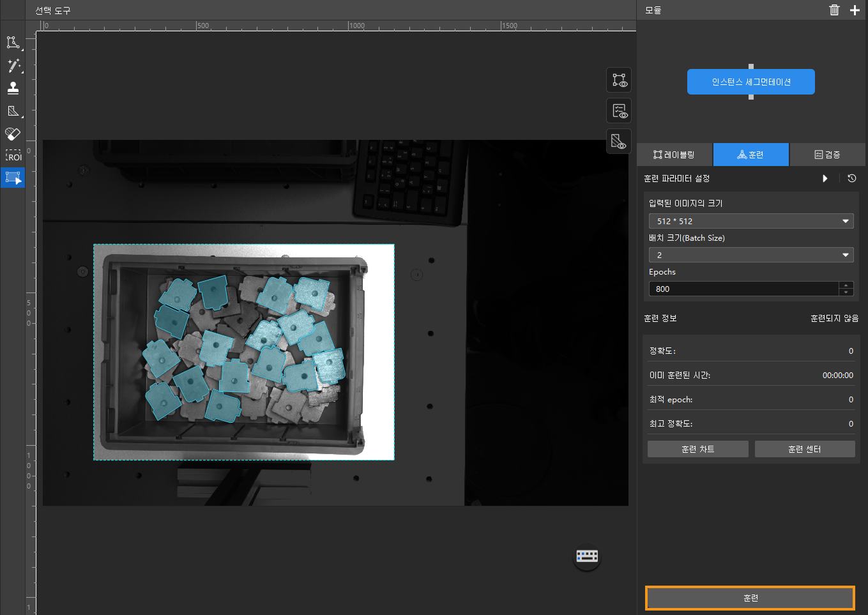
Task: Select the stamp template tool
Action: coord(13,88)
